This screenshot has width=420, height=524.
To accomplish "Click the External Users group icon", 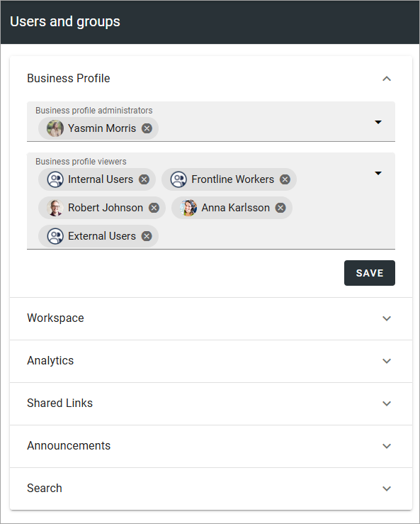I will 55,236.
